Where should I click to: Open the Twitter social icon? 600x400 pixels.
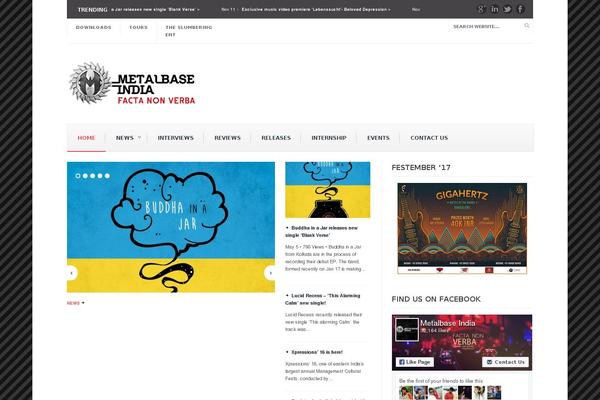tap(507, 9)
